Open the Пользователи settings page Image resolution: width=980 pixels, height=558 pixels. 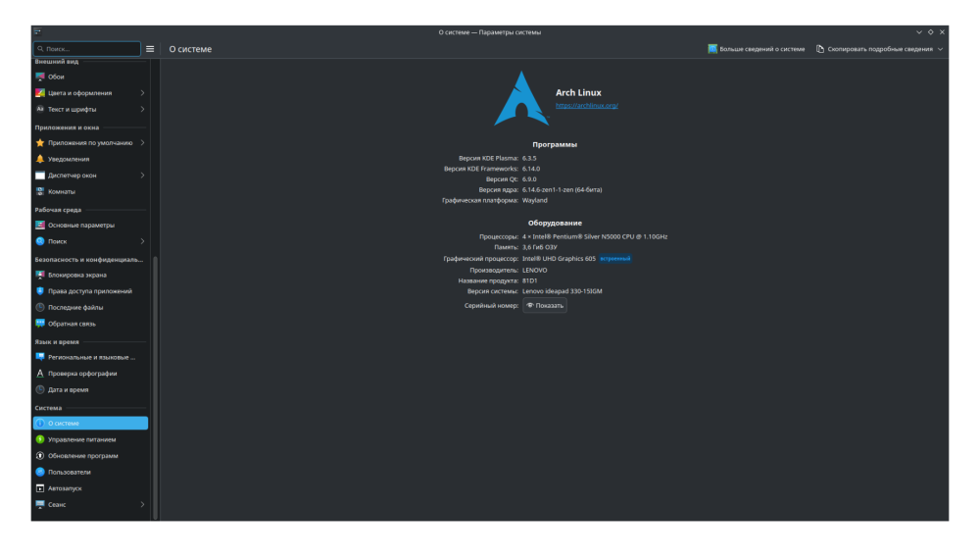(90, 472)
